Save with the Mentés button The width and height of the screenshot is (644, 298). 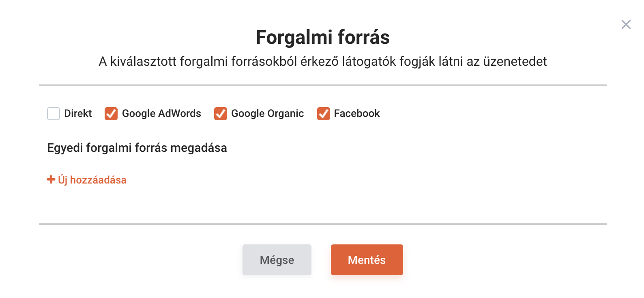[367, 260]
